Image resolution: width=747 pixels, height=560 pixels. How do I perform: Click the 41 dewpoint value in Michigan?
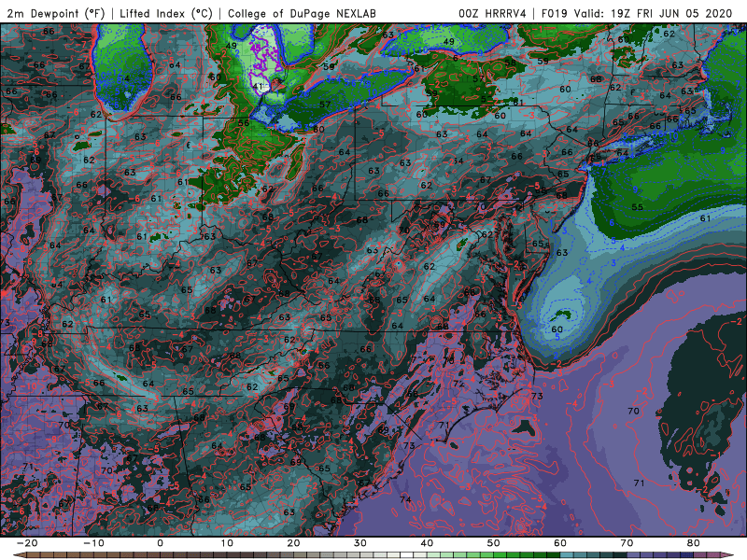click(258, 86)
